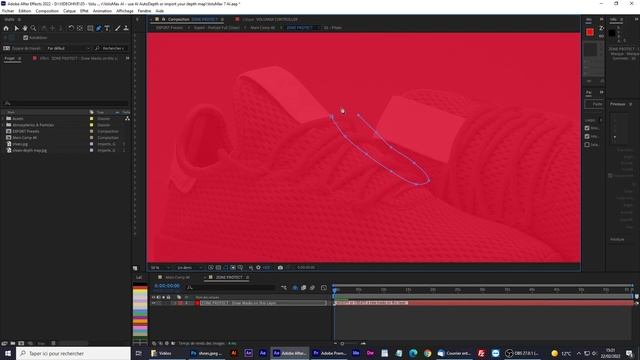
Task: Open the ZONE PROTECT timeline tab menu
Action: pyautogui.click(x=248, y=277)
